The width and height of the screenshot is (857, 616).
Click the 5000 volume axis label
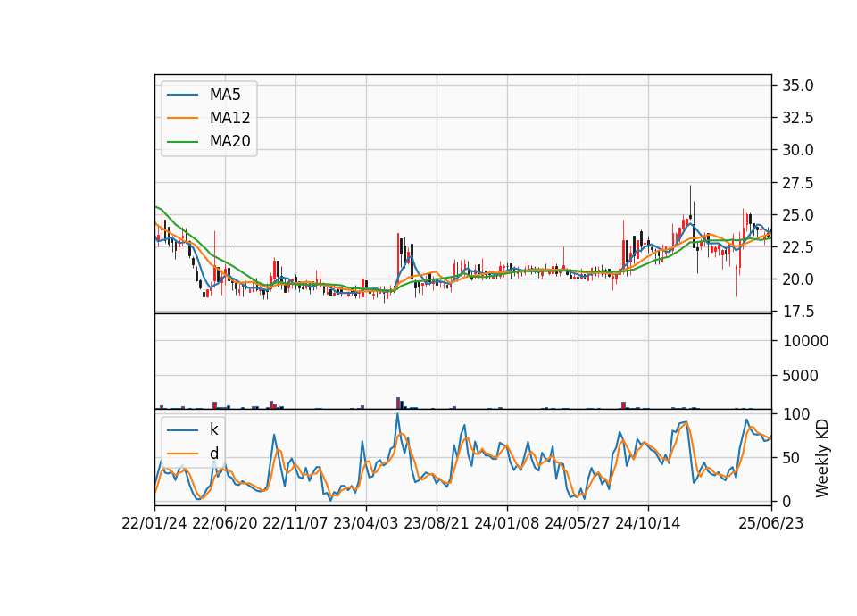pyautogui.click(x=801, y=376)
